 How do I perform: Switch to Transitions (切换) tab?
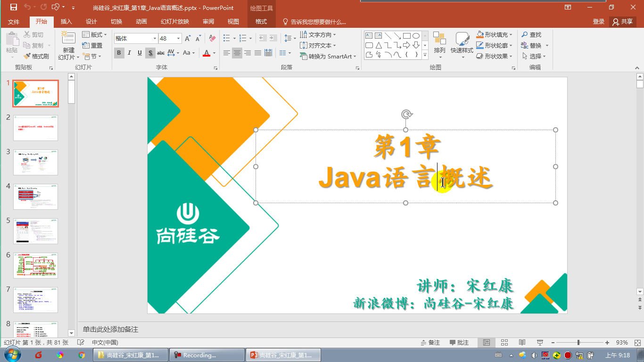coord(116,22)
